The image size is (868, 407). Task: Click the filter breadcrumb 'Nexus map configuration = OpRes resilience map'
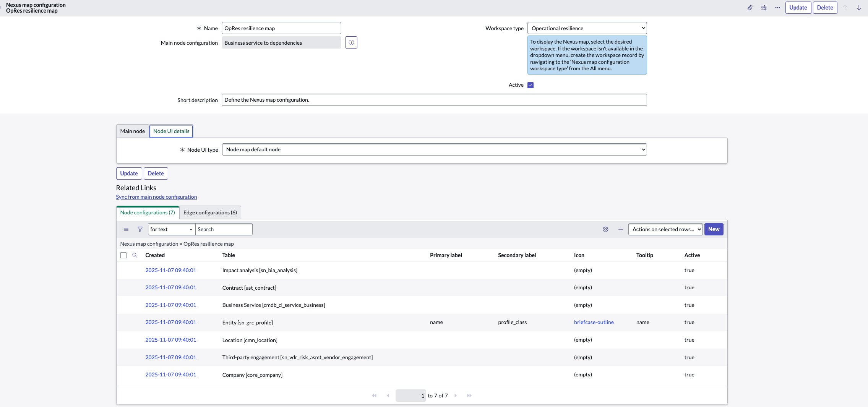coord(177,244)
